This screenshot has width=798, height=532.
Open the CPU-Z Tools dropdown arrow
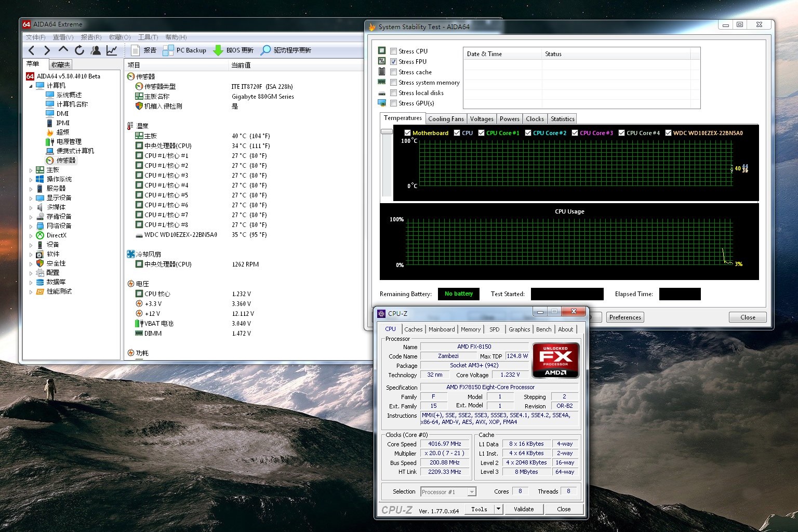coord(498,509)
